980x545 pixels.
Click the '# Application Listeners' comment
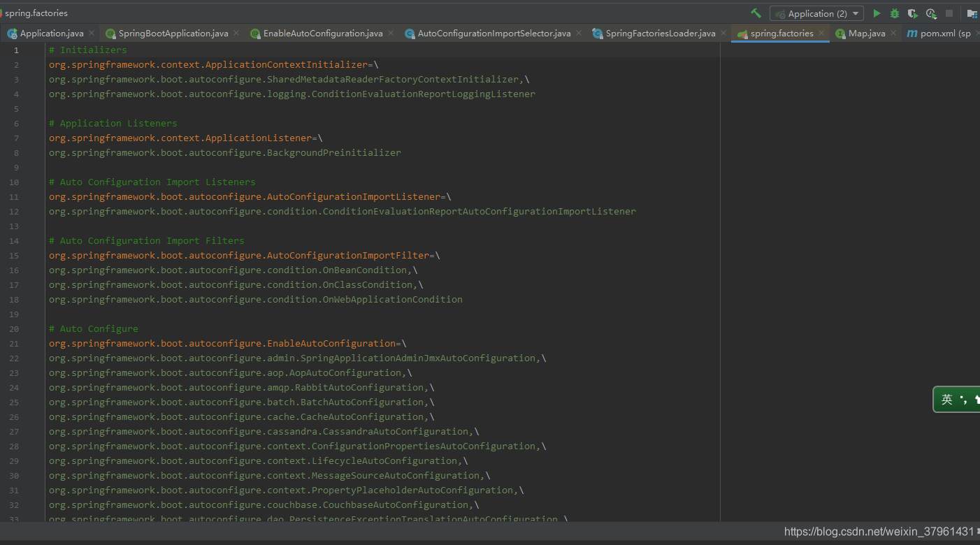point(113,123)
